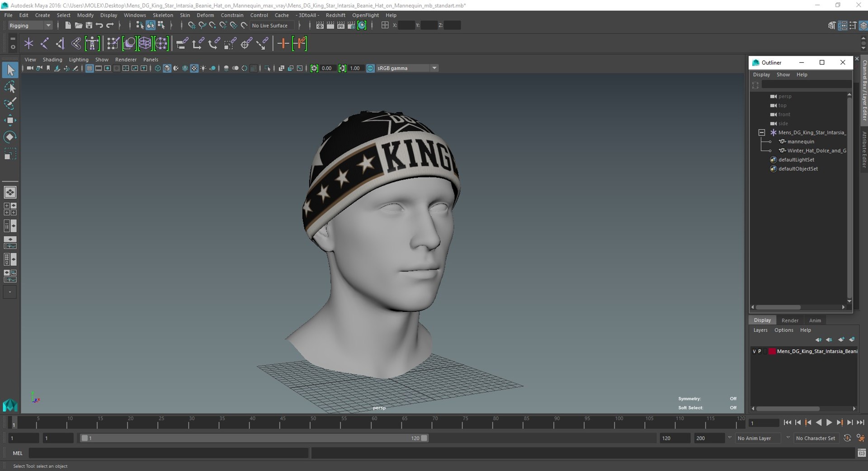Screen dimensions: 868x471
Task: Click the Redo arrow icon
Action: coord(110,25)
